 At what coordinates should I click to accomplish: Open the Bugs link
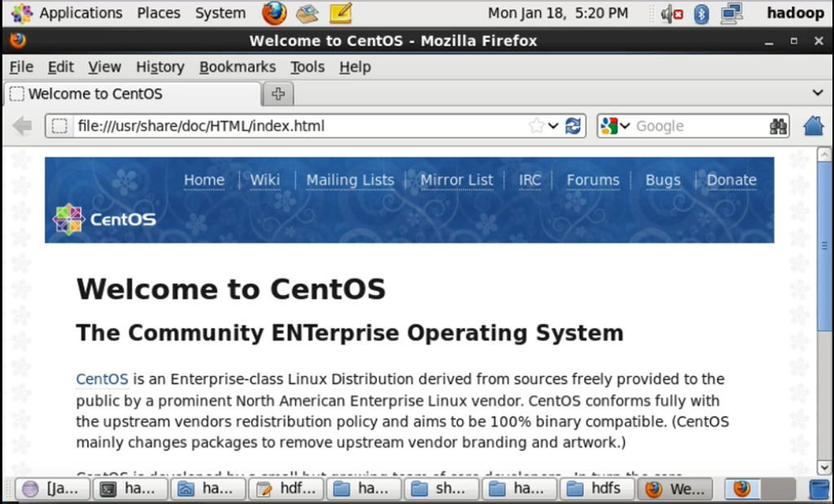pyautogui.click(x=663, y=180)
